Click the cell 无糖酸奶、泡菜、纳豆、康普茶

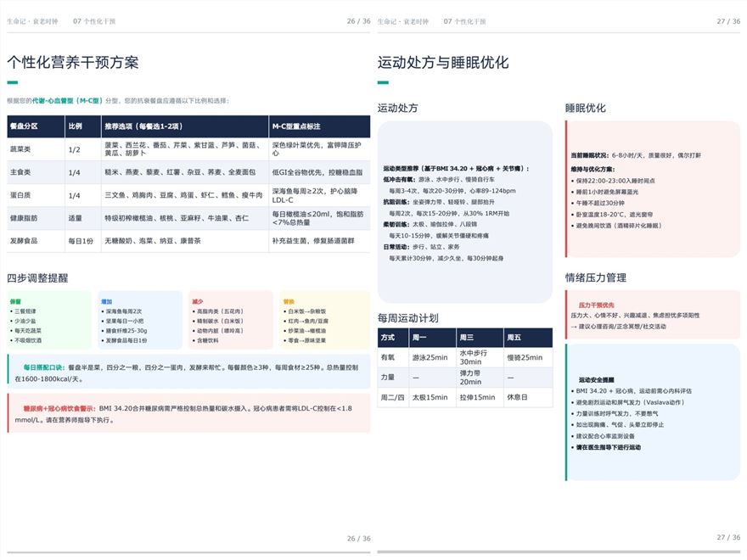click(153, 241)
